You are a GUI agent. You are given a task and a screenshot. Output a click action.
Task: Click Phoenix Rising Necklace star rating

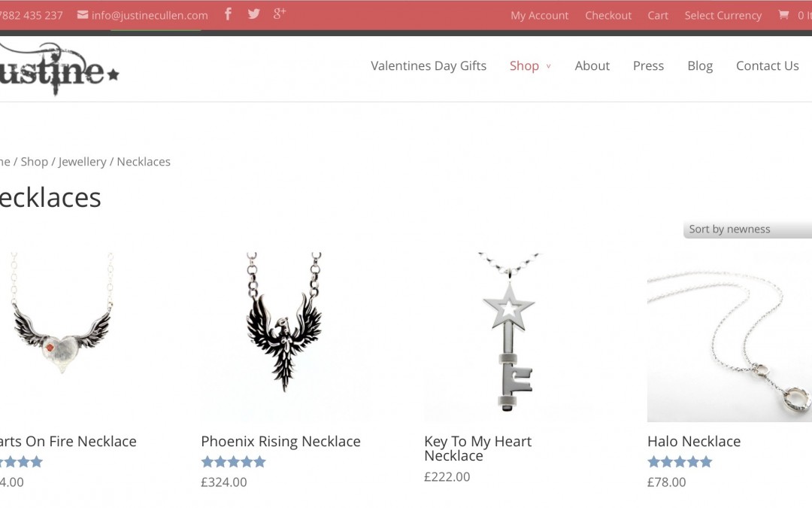point(234,461)
